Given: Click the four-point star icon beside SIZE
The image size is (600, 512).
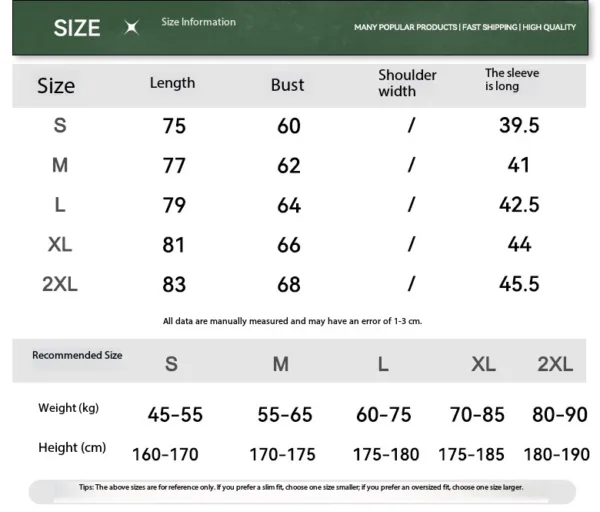Looking at the screenshot, I should [x=131, y=28].
